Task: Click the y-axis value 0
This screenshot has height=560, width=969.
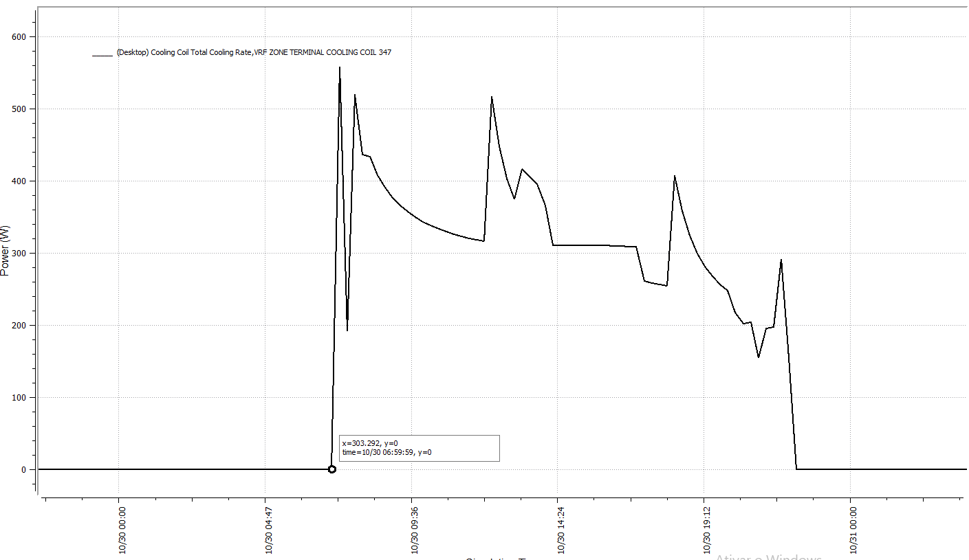Action: click(x=23, y=469)
